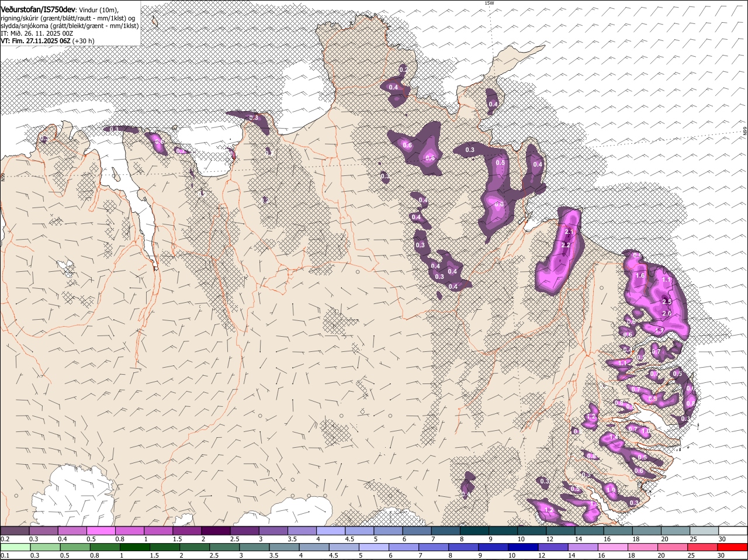This screenshot has height=560, width=748.
Task: Pick the upper legend swatch starting at 6
Action: pyautogui.click(x=416, y=531)
